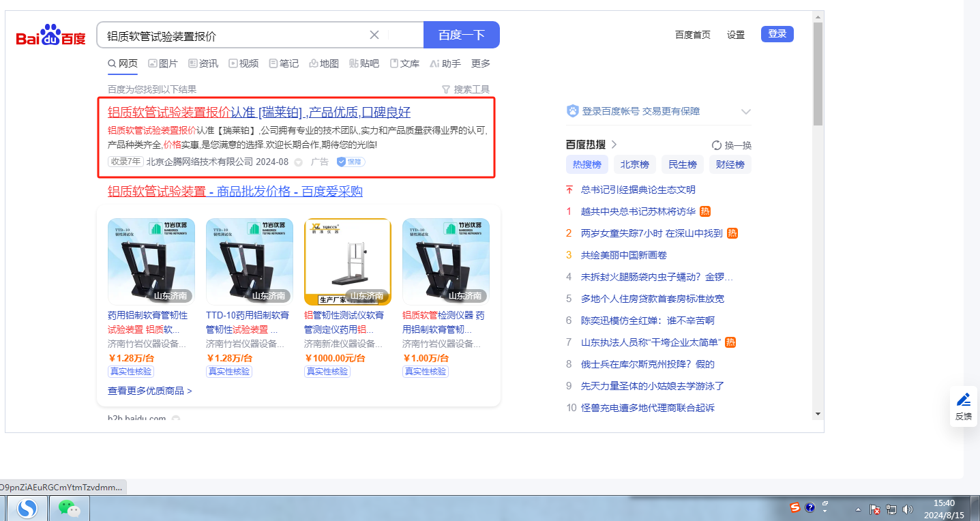Click the ￥1.00万/台 price
The width and height of the screenshot is (980, 521).
tap(426, 358)
